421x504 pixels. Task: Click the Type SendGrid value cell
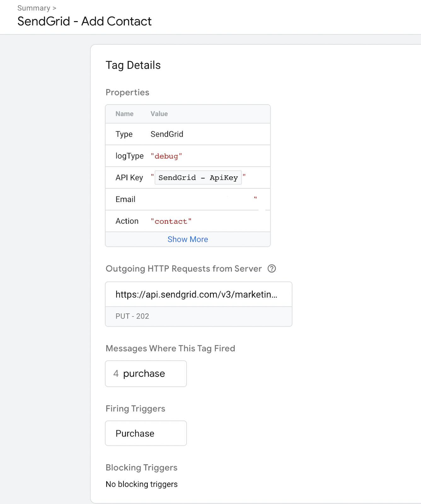click(x=167, y=134)
